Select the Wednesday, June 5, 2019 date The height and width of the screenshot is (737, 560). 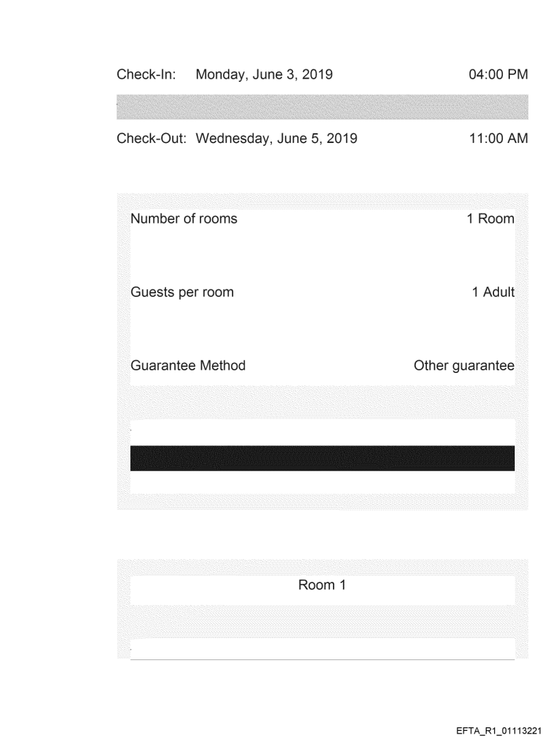[277, 139]
